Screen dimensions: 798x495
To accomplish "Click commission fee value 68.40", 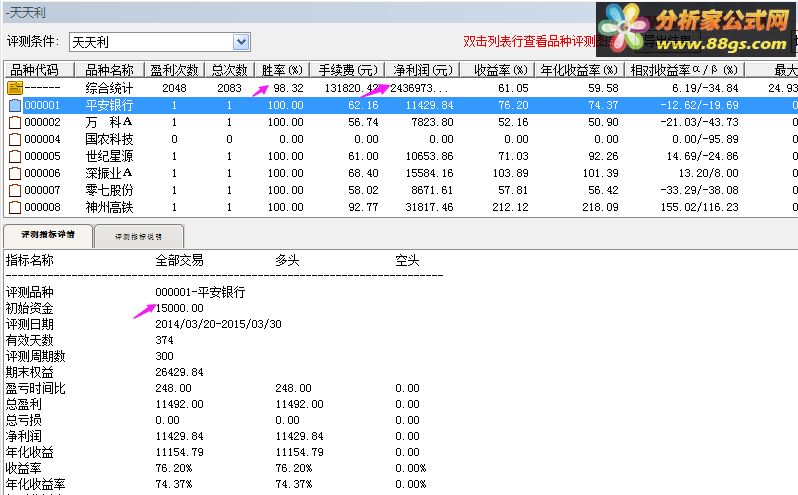I will pyautogui.click(x=363, y=173).
